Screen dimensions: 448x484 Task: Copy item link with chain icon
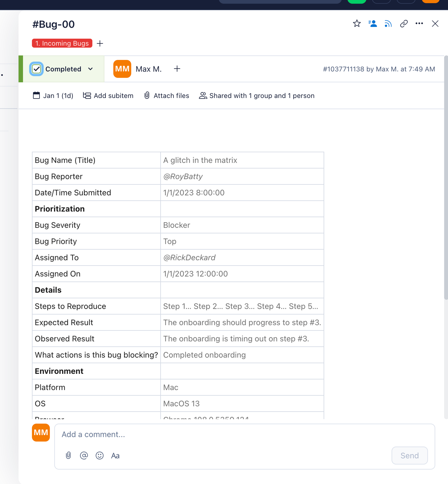click(x=404, y=24)
